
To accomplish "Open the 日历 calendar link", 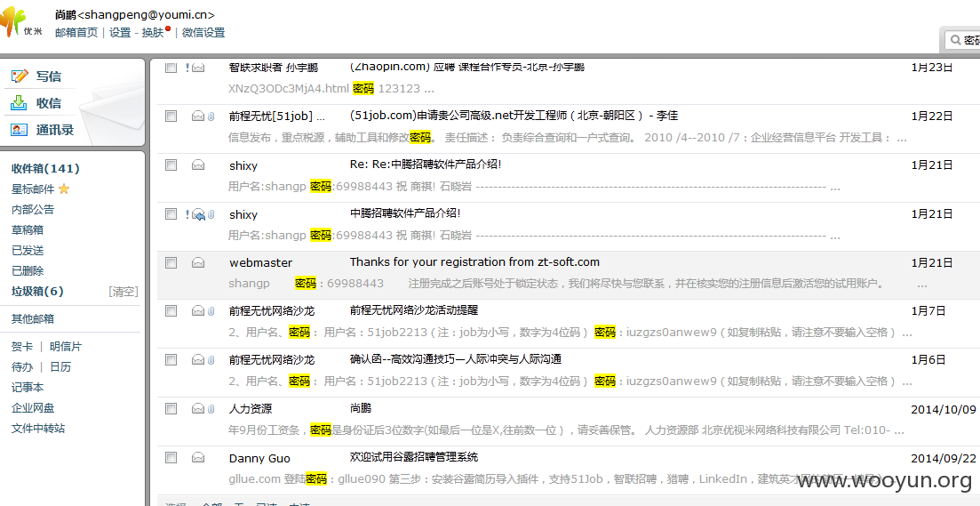I will coord(60,367).
